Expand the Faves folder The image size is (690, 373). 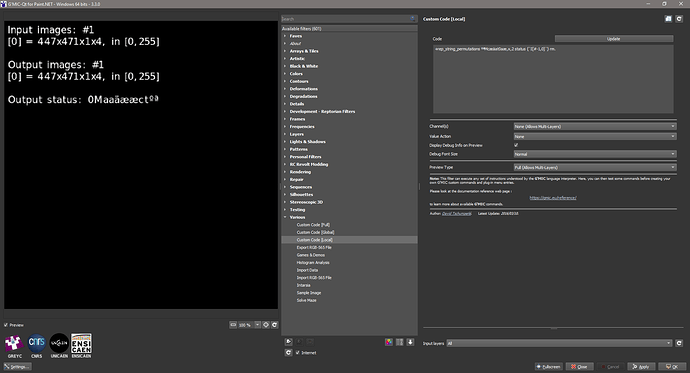tap(285, 36)
